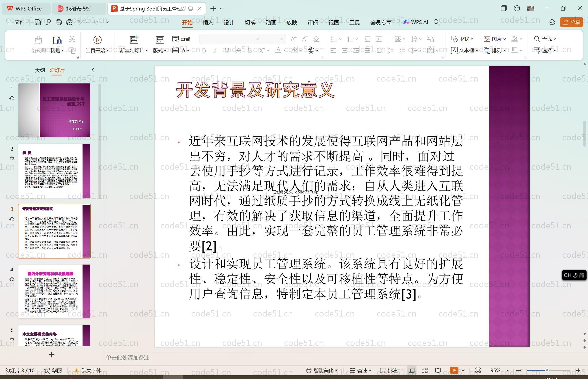Click the Print icon in quick toolbar
This screenshot has height=379, width=588.
click(59, 22)
